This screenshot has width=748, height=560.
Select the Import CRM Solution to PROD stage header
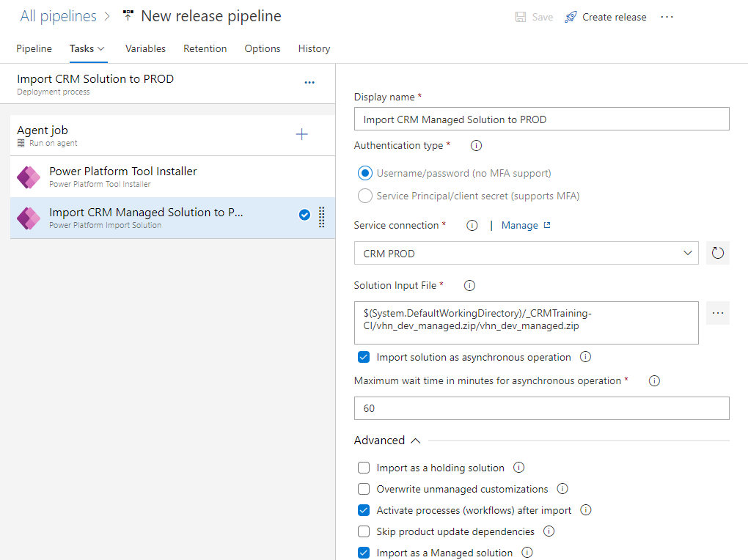167,84
